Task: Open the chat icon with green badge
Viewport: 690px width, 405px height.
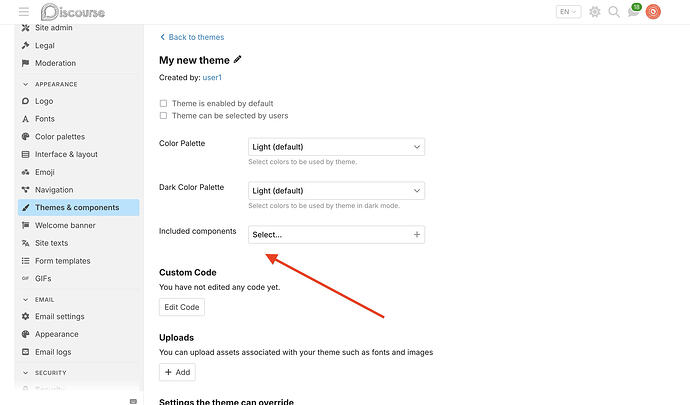Action: pyautogui.click(x=634, y=11)
